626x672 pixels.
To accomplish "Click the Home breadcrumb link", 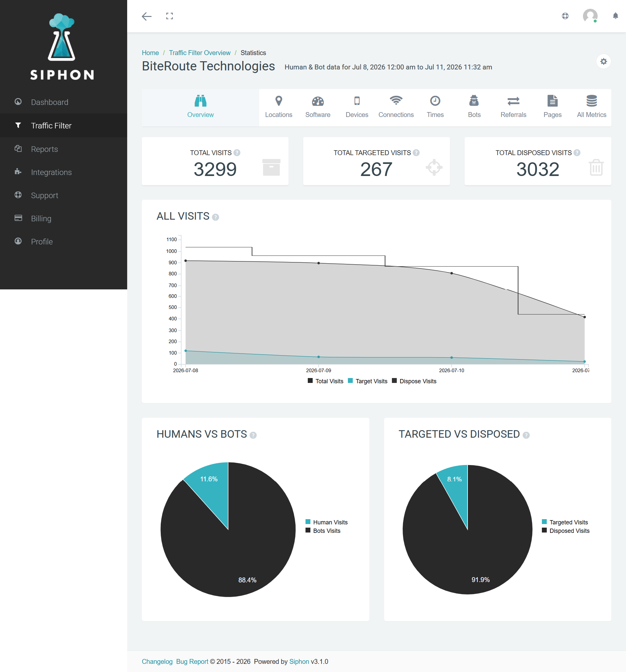I will (150, 53).
